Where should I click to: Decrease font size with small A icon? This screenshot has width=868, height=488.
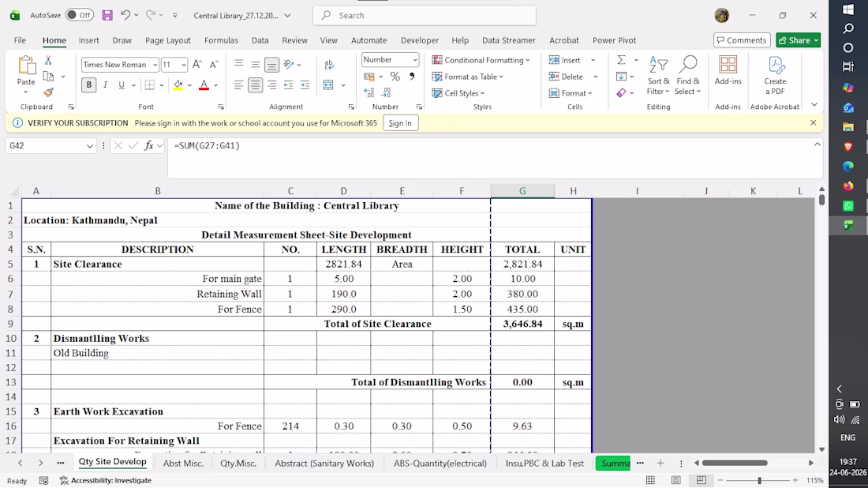tap(214, 65)
